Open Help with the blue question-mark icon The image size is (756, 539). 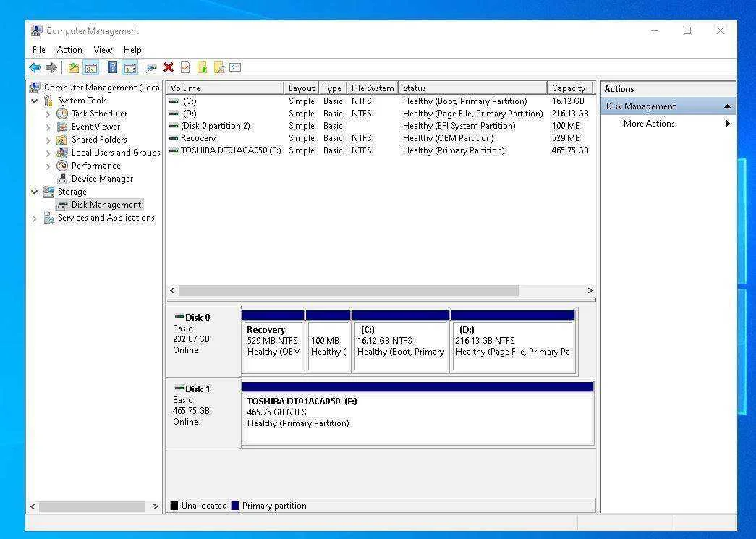click(112, 67)
